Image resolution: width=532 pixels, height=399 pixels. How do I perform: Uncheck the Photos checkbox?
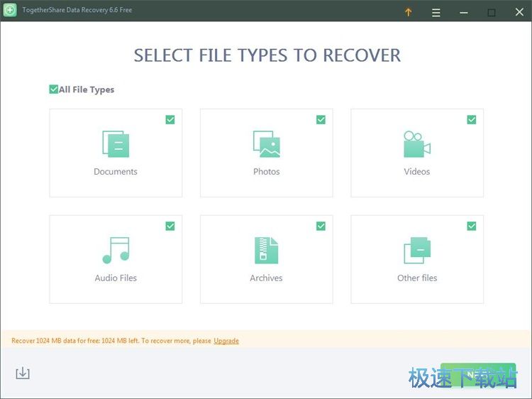tap(321, 120)
